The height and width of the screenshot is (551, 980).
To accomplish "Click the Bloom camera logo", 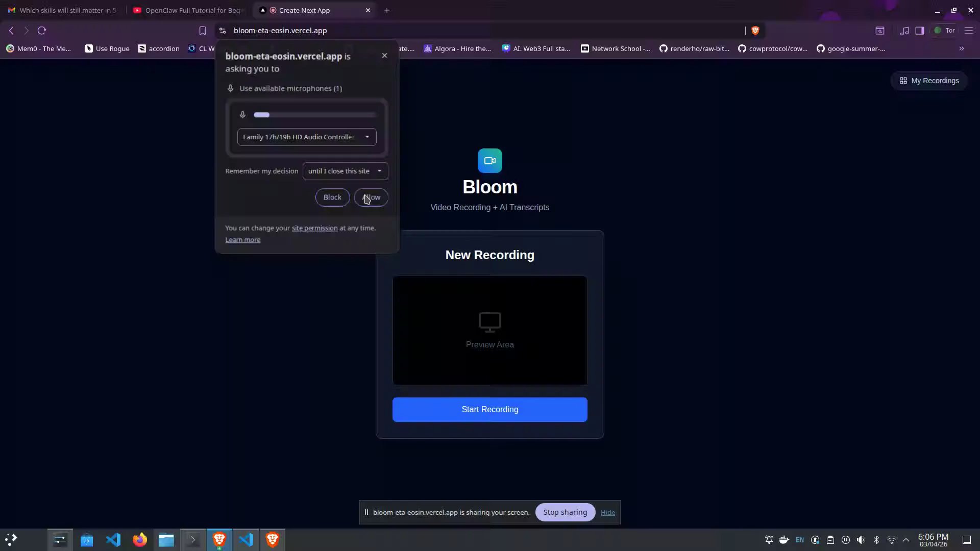I will (489, 161).
